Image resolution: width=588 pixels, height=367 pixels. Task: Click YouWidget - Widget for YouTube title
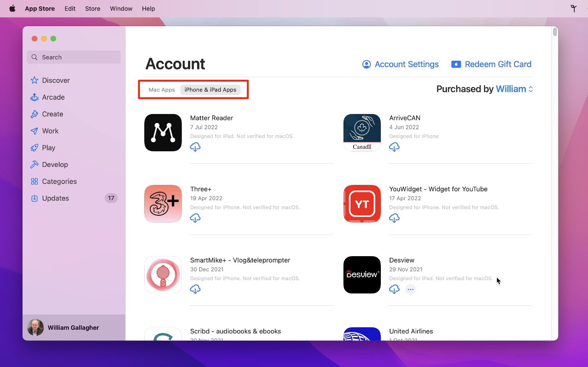click(x=438, y=189)
